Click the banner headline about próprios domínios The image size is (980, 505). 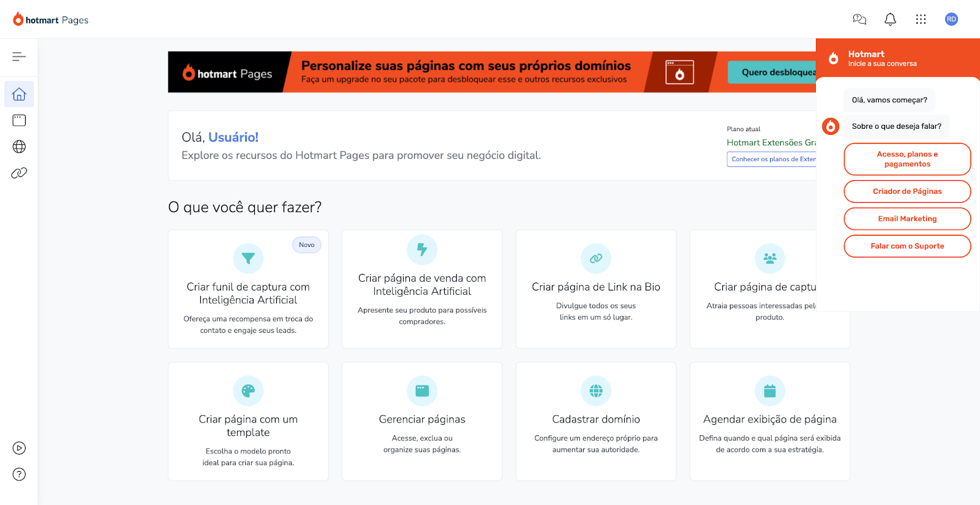click(466, 66)
